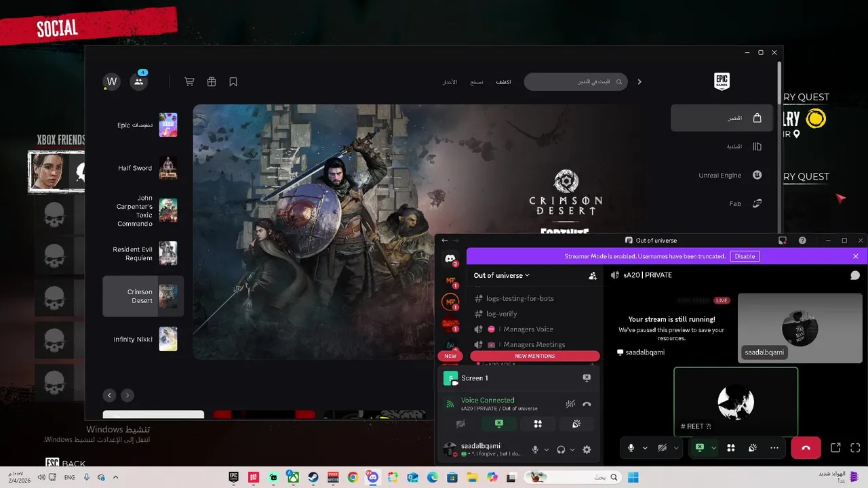Disconnect from voice in Voice Connected panel
Screen dimensions: 868x488
pyautogui.click(x=587, y=404)
